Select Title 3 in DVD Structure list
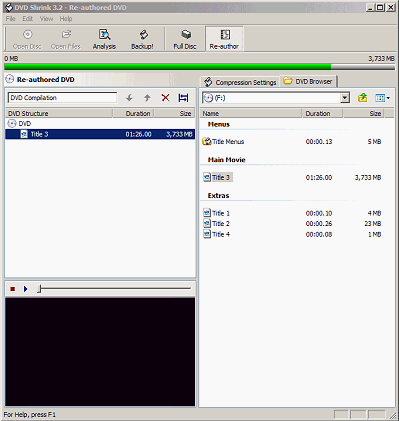 [100, 134]
